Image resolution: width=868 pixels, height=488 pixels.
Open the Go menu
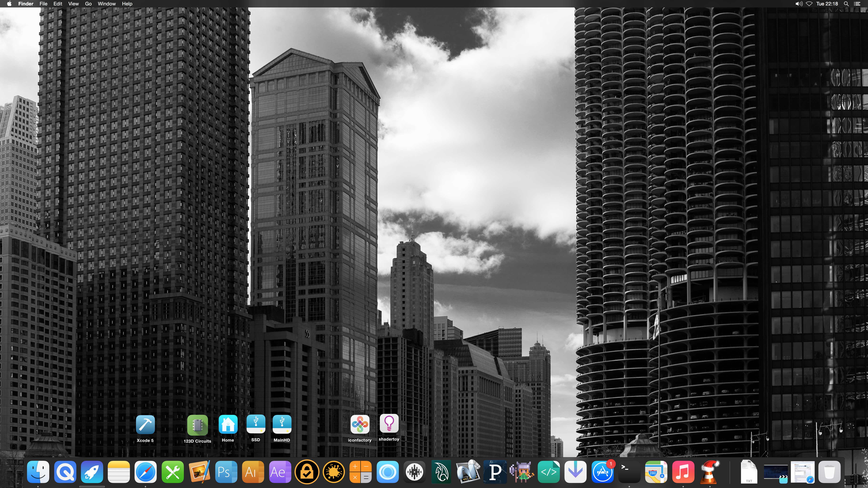(x=88, y=4)
